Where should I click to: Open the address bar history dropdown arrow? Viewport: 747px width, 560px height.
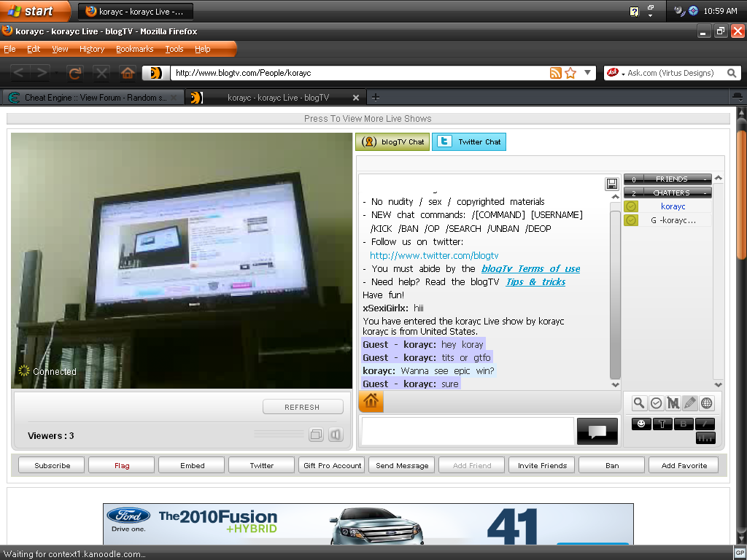click(x=587, y=73)
